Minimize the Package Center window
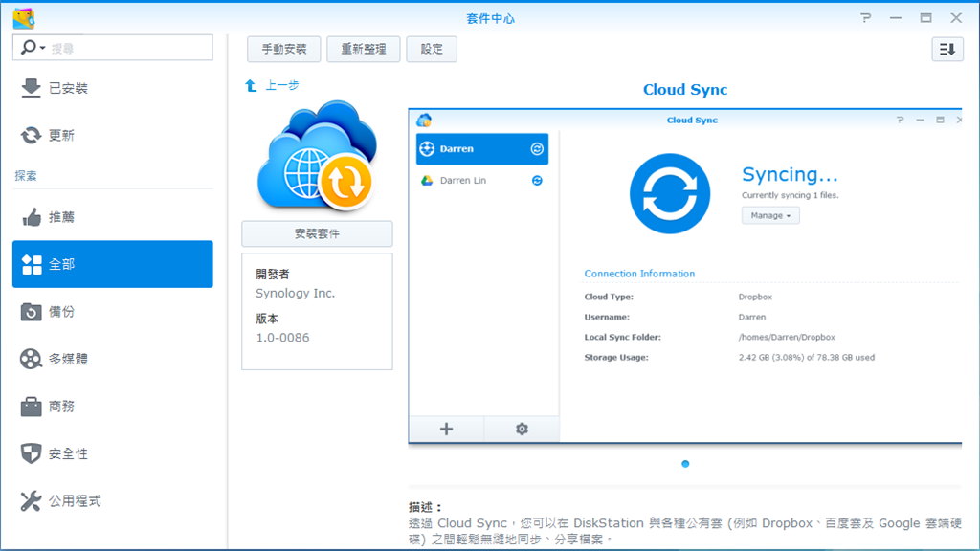 coord(896,18)
